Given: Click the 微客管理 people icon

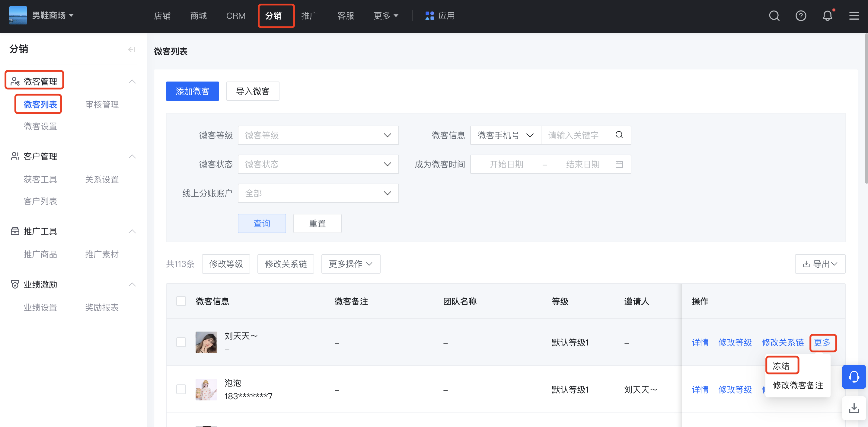Looking at the screenshot, I should point(15,81).
